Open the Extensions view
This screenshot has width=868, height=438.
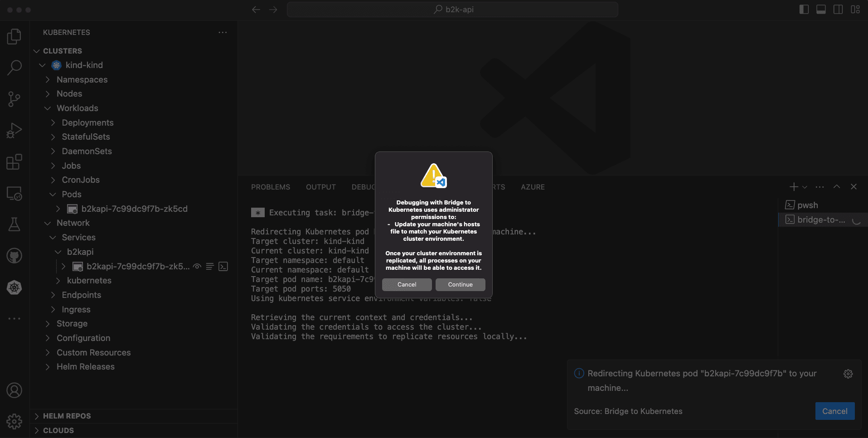[14, 162]
